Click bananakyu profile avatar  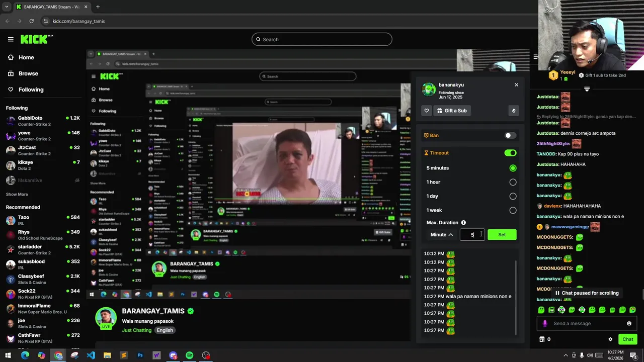coord(429,89)
